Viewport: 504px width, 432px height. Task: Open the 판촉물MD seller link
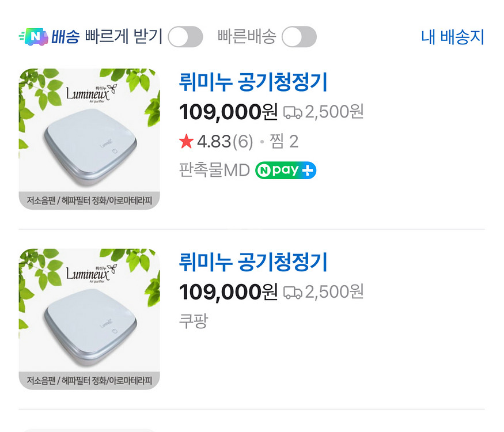(214, 170)
